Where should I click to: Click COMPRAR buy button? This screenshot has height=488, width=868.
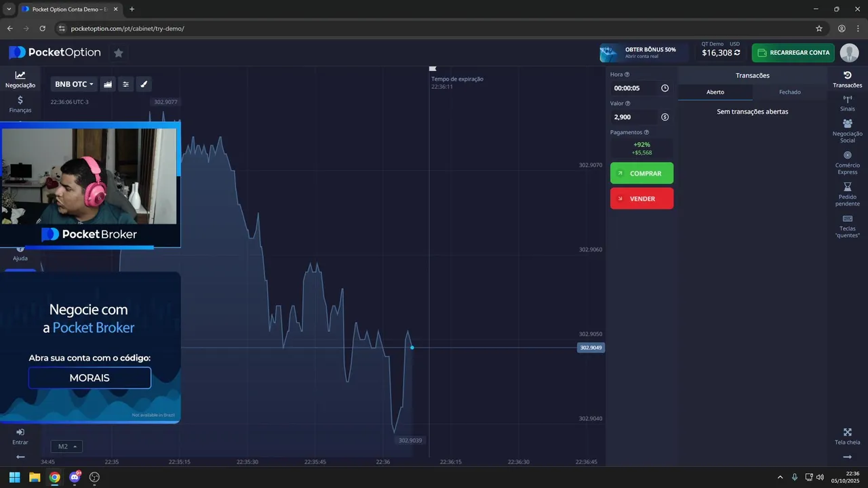click(642, 174)
